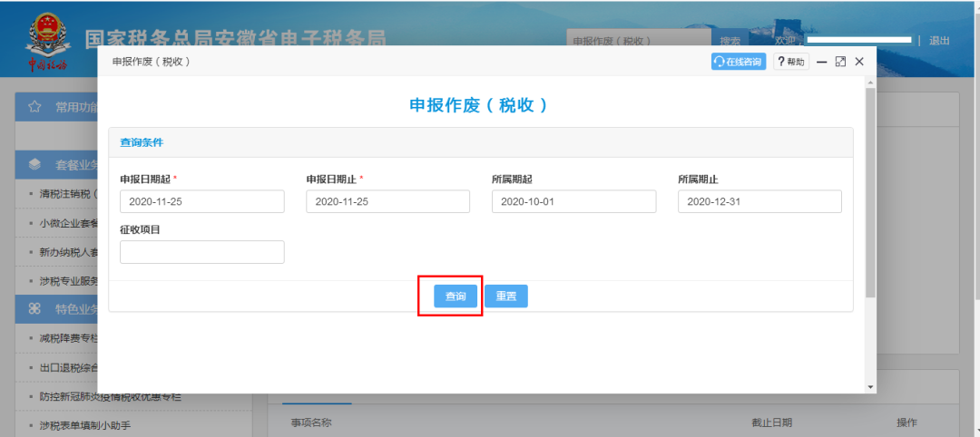Click the 退出 logout link
Screen dimensions: 980x437
click(x=939, y=41)
